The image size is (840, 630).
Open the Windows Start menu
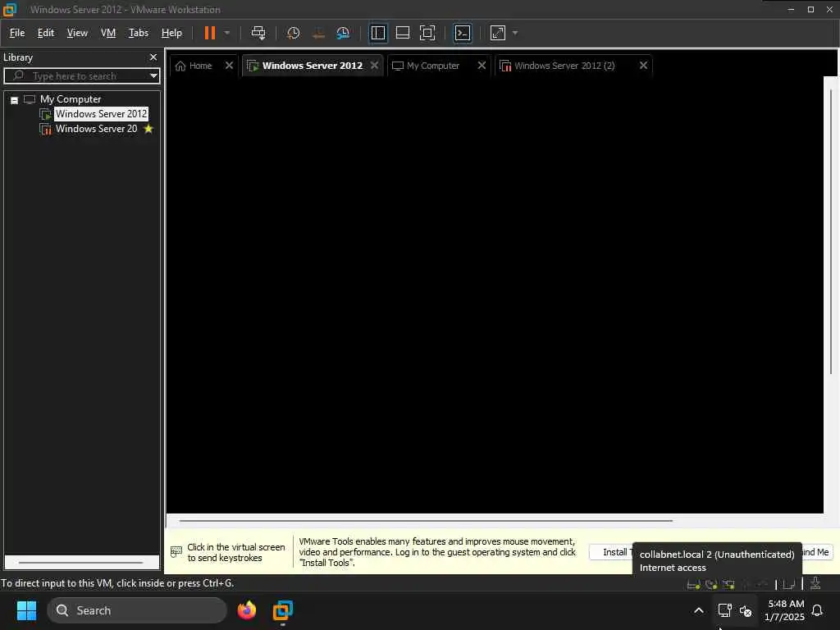coord(26,610)
